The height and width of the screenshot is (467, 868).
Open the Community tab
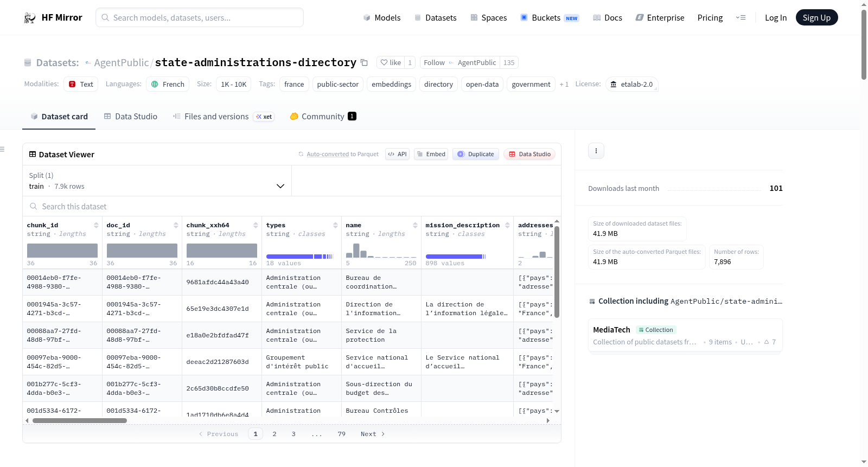[x=323, y=117]
